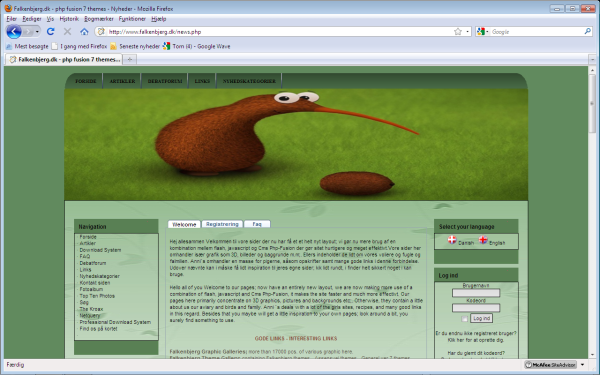The image size is (600, 375).
Task: Click the ARTIKLER header navigation item
Action: point(122,81)
